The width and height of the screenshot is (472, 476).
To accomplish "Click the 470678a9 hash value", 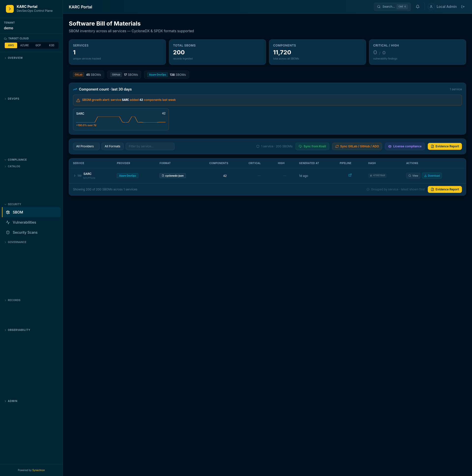I will (379, 176).
